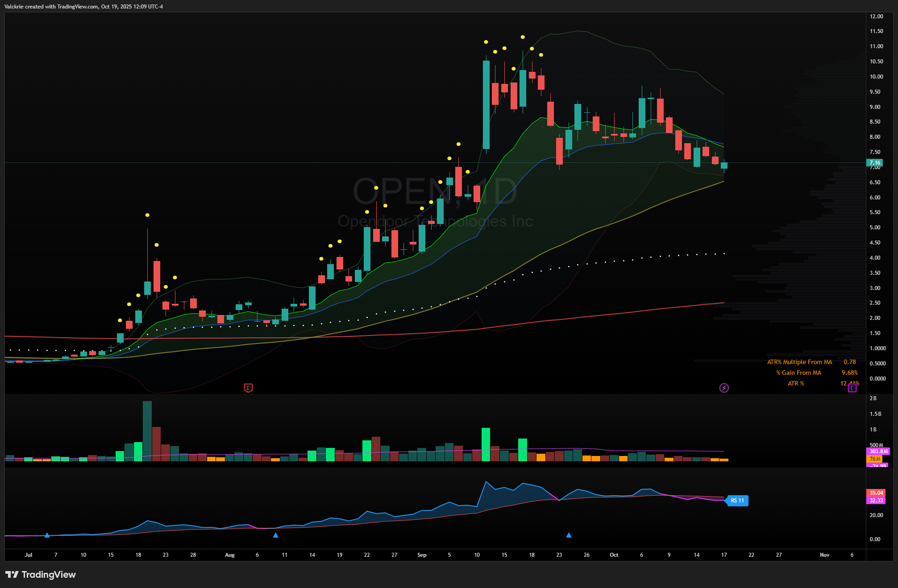
Task: Click the purple lightning bolt event icon
Action: [x=724, y=388]
